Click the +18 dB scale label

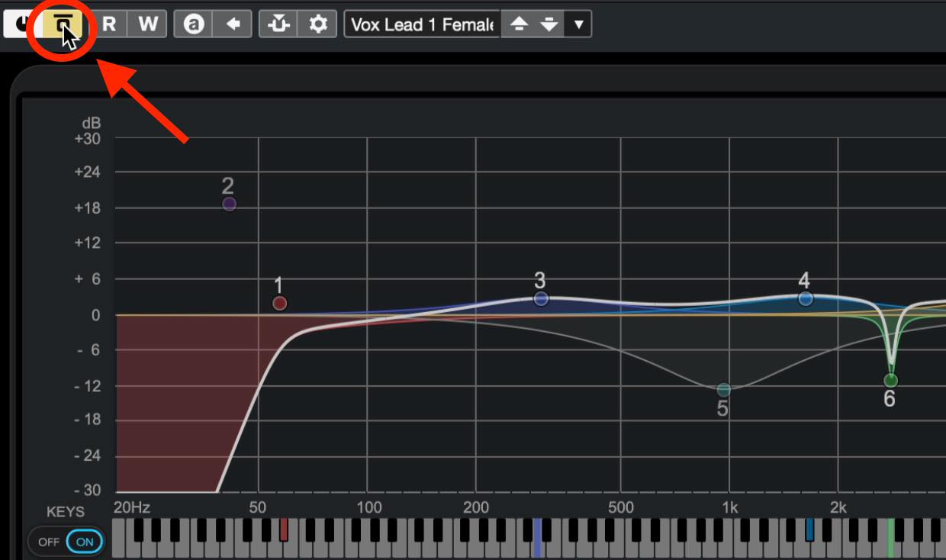tap(87, 208)
